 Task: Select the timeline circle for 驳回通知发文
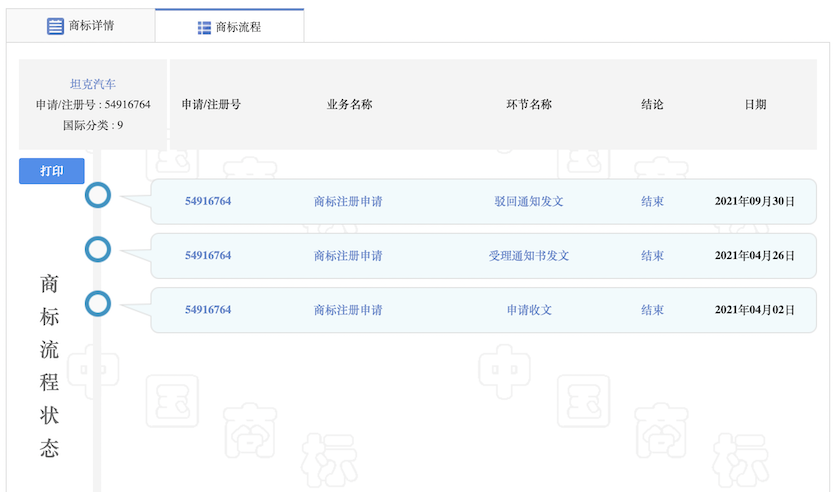click(97, 195)
